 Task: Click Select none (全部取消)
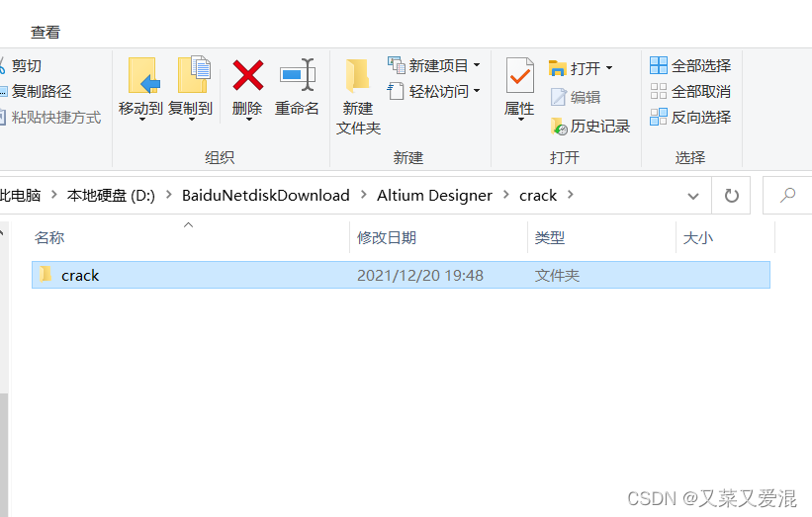click(690, 92)
